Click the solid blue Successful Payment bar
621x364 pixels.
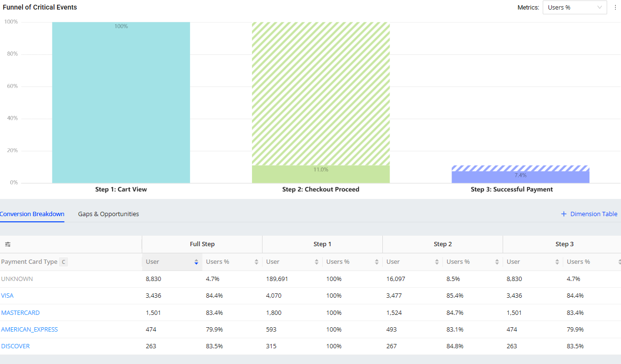tap(520, 177)
